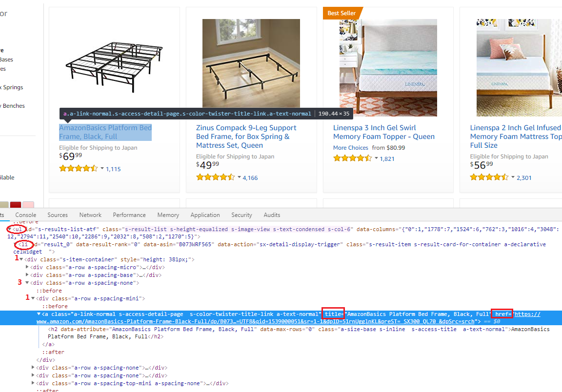Screen dimensions: 562x392
Task: Select the light pink color swatch in sidebar
Action: tap(28, 205)
